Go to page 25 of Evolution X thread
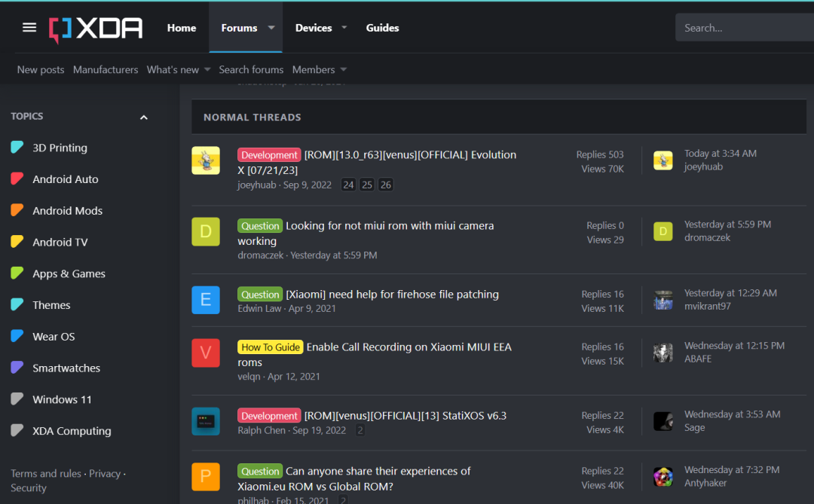 click(x=367, y=185)
